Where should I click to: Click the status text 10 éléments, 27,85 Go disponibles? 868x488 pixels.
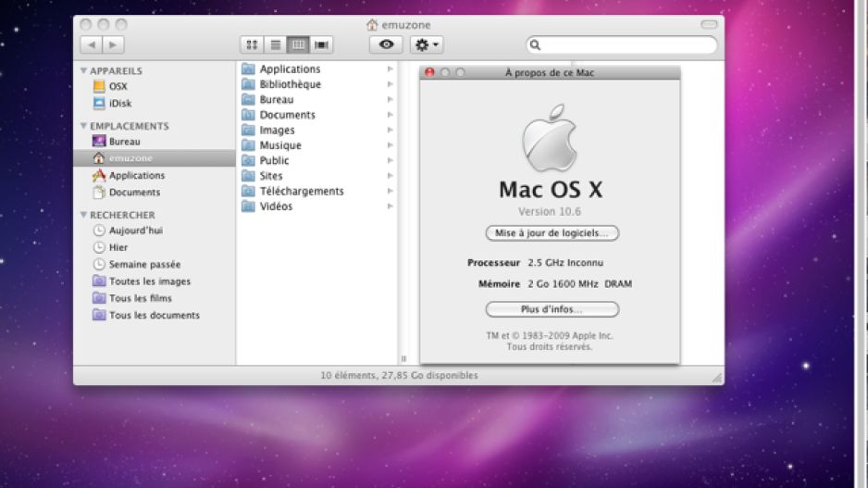(x=399, y=376)
